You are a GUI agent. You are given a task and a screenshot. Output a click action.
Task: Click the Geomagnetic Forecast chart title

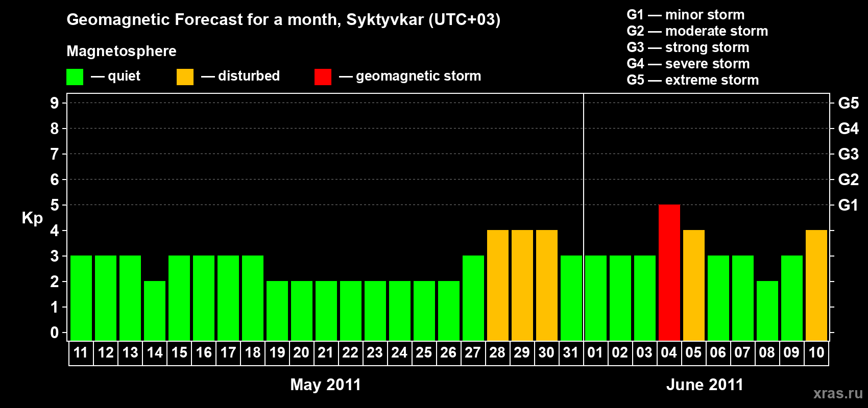pyautogui.click(x=283, y=20)
